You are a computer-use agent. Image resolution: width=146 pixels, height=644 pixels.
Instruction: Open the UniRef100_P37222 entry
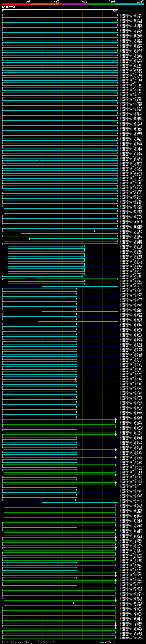click(x=131, y=161)
